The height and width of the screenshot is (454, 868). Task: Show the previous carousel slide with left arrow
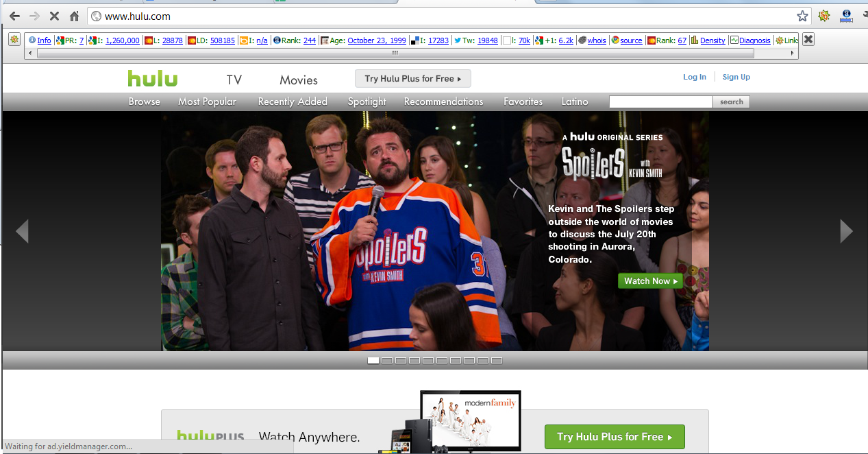tap(22, 231)
